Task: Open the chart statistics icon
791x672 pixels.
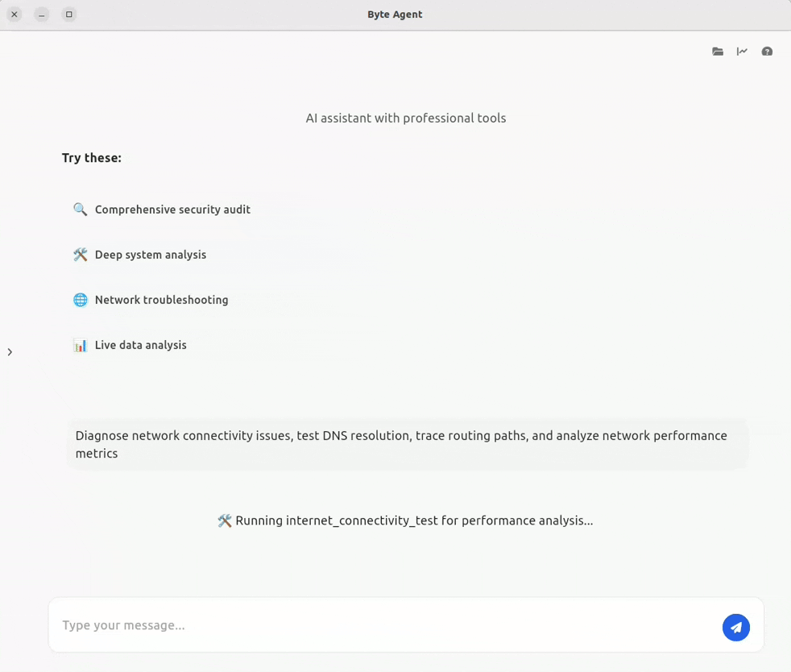Action: pos(742,52)
